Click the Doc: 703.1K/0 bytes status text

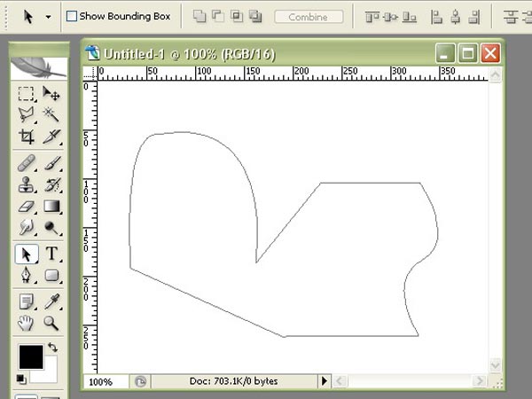point(234,381)
